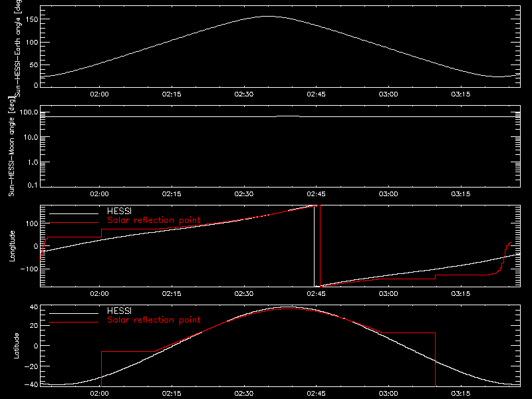532x399 pixels.
Task: Click 02:00 time label under the Longitude plot
Action: click(99, 294)
